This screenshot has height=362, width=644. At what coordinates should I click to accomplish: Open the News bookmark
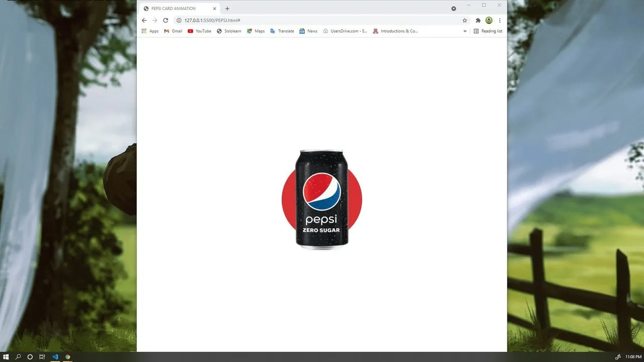[308, 31]
